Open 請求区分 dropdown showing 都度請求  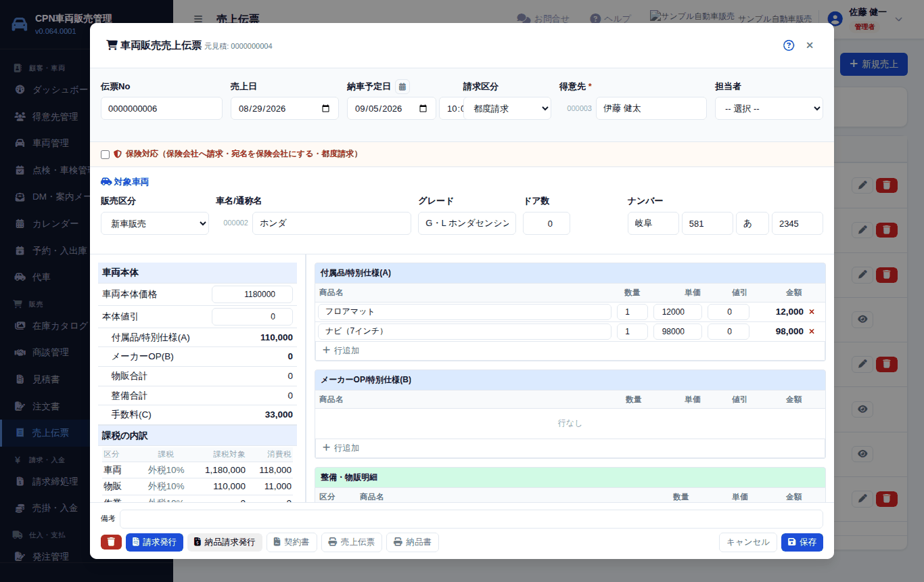507,108
